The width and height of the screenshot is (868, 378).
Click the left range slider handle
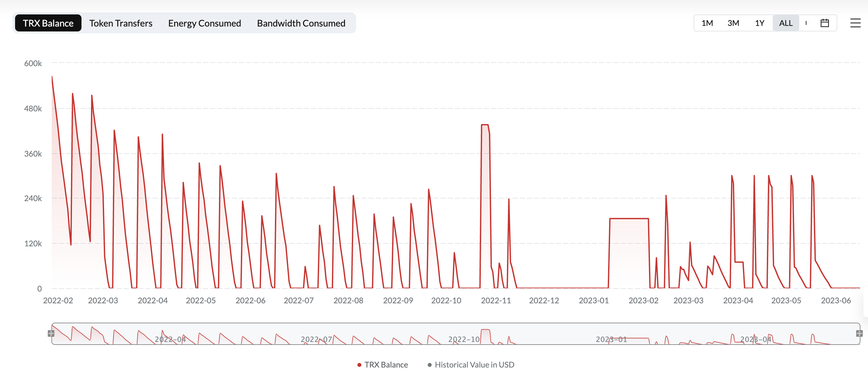click(51, 333)
